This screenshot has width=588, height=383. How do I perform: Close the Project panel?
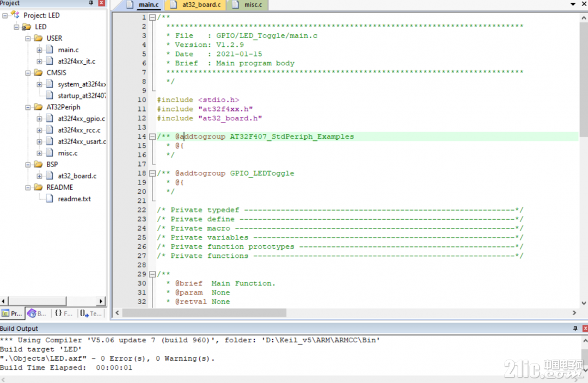coord(101,3)
